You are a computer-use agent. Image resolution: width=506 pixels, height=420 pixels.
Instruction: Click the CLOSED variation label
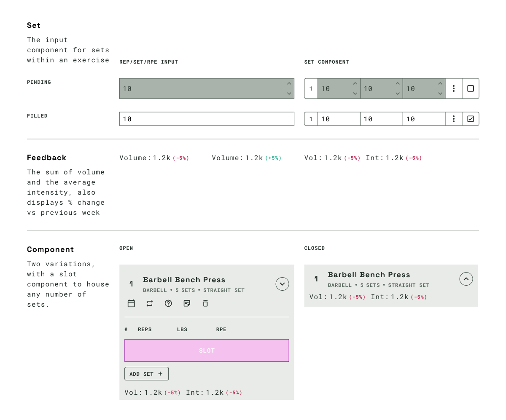(315, 248)
